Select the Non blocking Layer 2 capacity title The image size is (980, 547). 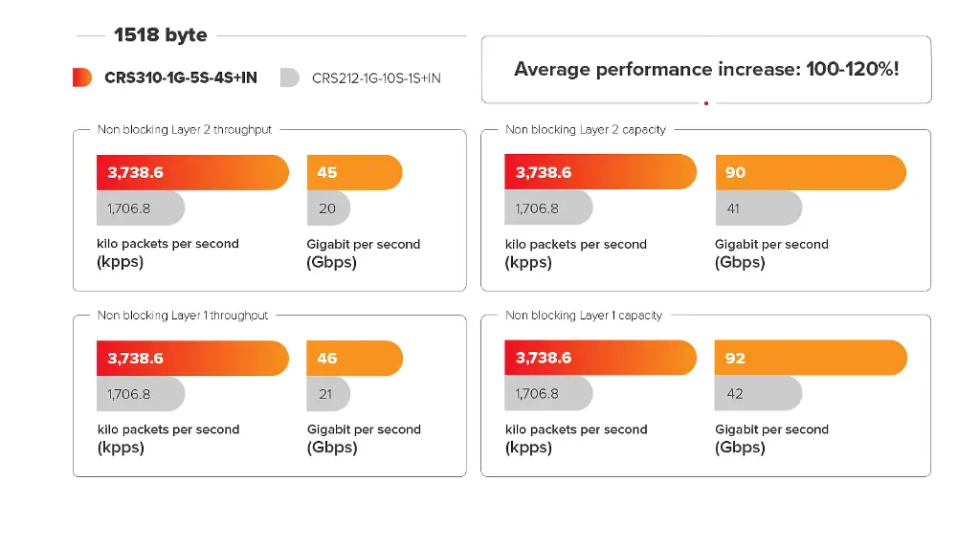pyautogui.click(x=586, y=129)
